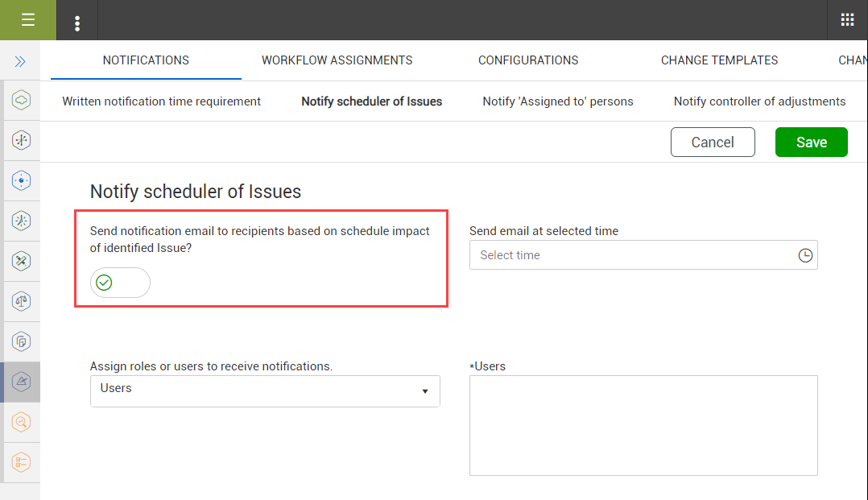Open the highlighted drafting triangle sidebar icon
Viewport: 868px width, 500px height.
click(21, 382)
